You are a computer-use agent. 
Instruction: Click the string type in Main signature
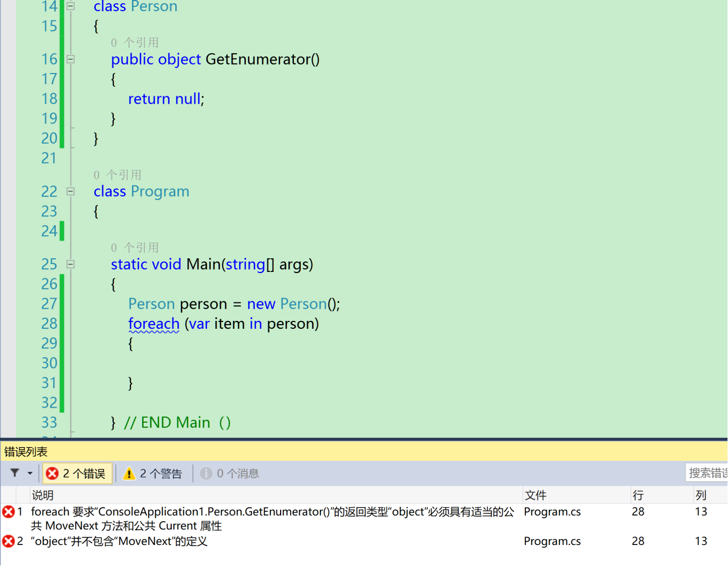(245, 265)
